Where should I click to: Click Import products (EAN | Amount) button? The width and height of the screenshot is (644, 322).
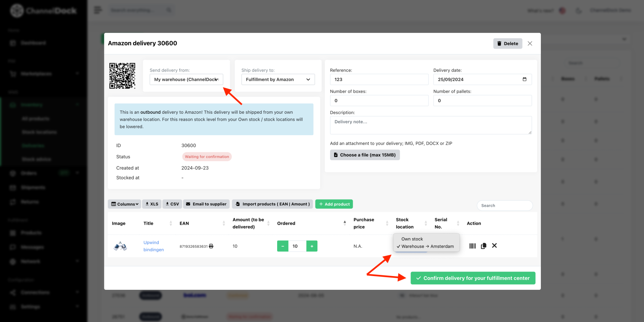tap(273, 204)
